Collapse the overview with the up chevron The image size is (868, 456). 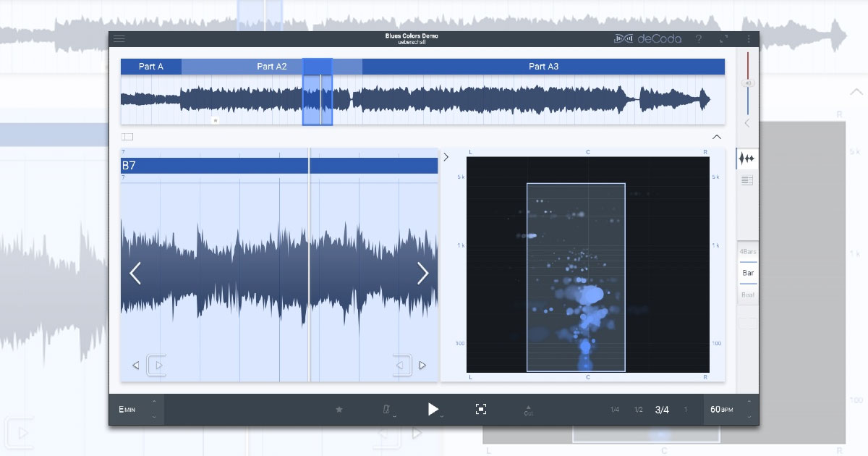tap(716, 137)
